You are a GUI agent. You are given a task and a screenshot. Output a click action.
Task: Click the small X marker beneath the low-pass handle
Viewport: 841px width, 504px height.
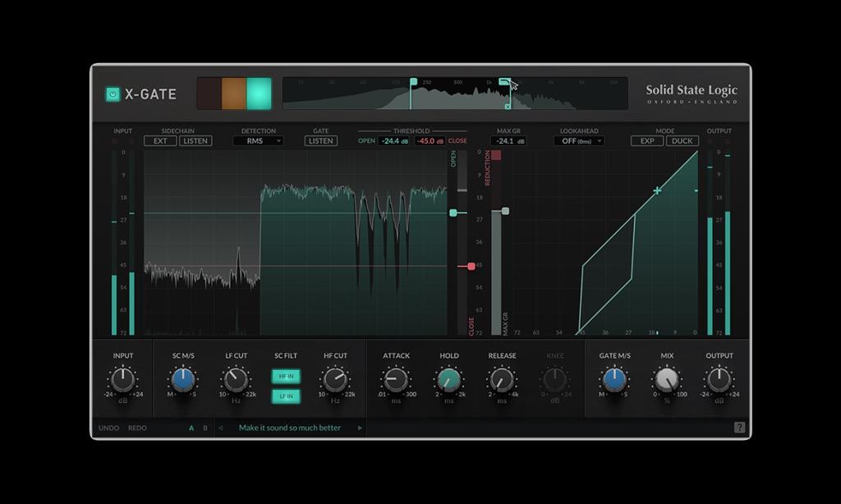point(508,107)
